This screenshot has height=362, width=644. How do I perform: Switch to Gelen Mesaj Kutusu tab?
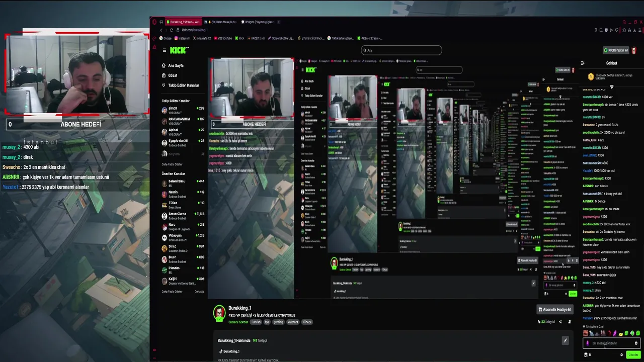[221, 22]
